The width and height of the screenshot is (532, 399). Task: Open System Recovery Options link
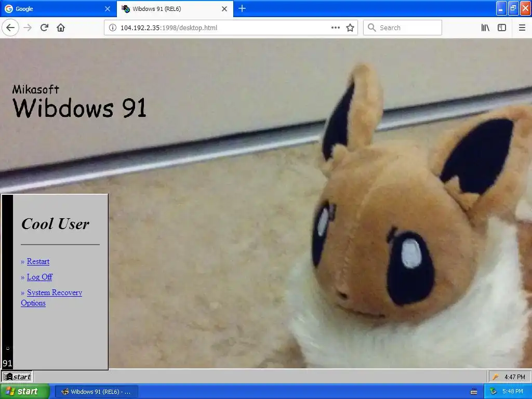(x=51, y=298)
